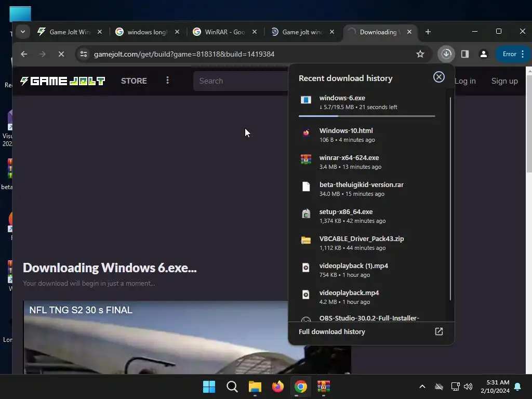Open beta-theluigikid-version.rar download
This screenshot has height=399, width=532.
click(367, 189)
